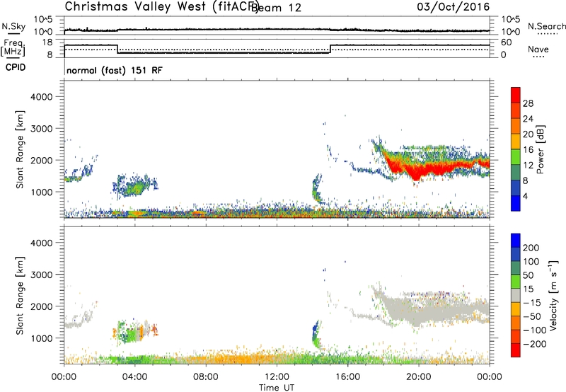Click the 3000 tick in the velocity panel
This screenshot has height=392, width=566.
pos(42,275)
